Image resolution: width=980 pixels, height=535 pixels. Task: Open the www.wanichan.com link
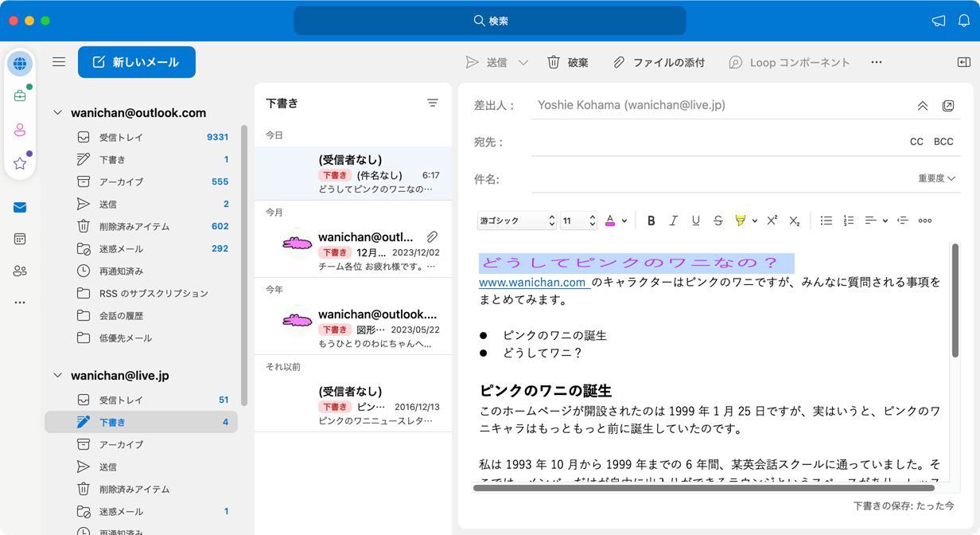pyautogui.click(x=532, y=282)
